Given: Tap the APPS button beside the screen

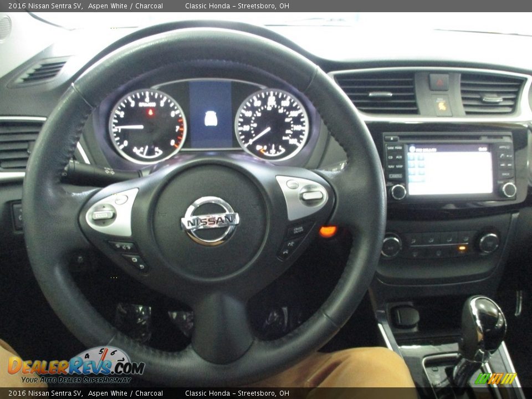Looking at the screenshot, I should [x=504, y=147].
